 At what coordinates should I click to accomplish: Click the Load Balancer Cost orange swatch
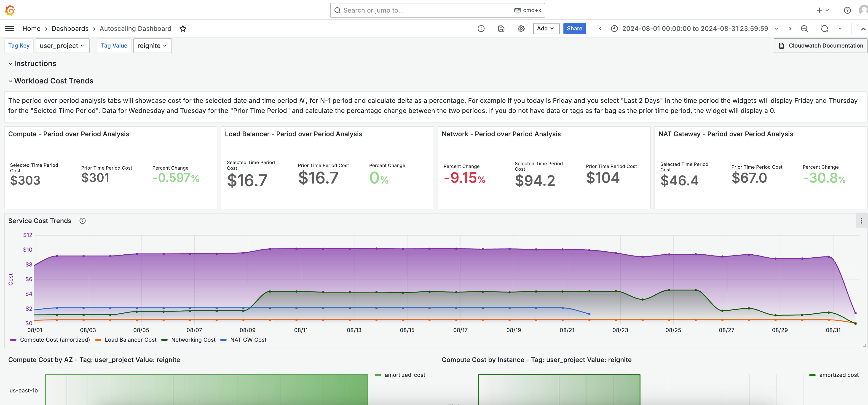tap(98, 340)
